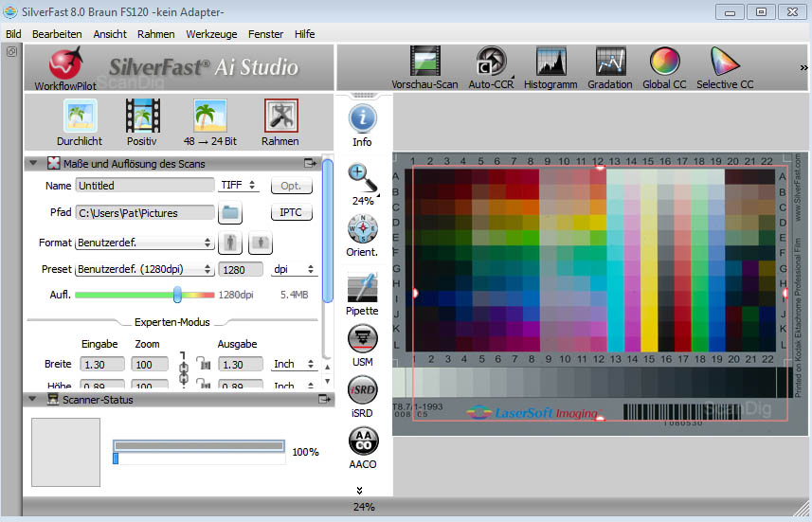
Task: Set portrait format orientation icon
Action: [x=230, y=243]
